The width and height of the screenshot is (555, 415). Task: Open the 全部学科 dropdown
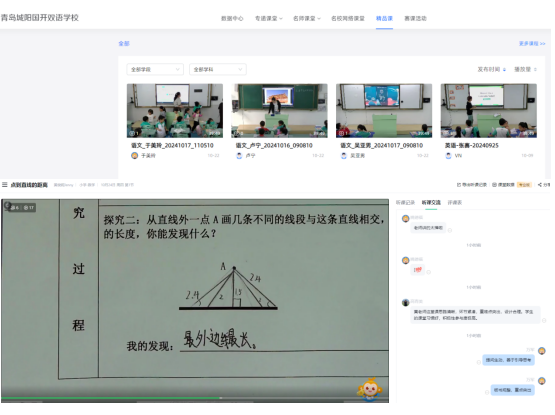218,69
